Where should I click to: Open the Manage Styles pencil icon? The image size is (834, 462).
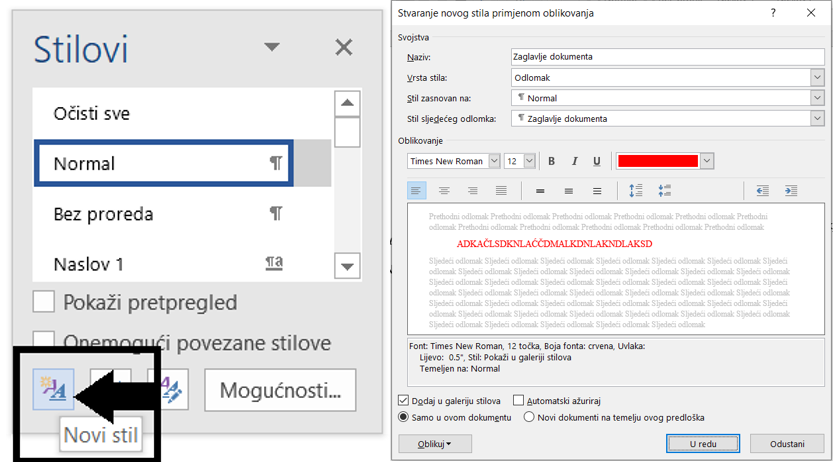pos(166,390)
